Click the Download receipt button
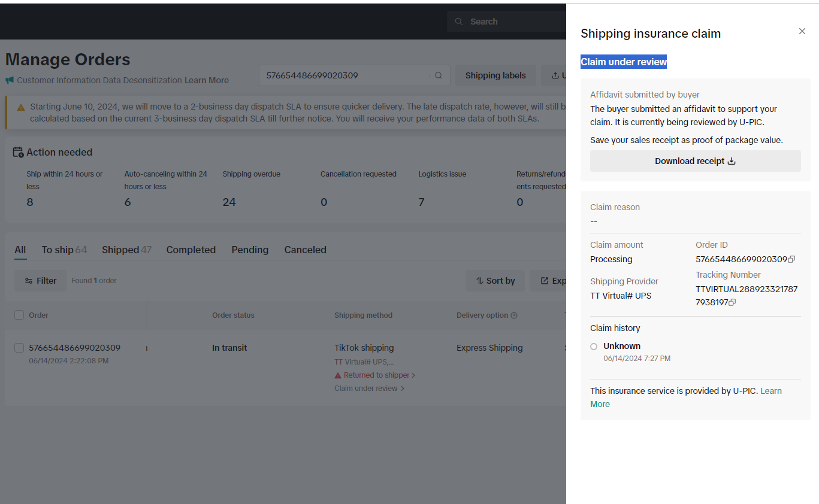 coord(695,161)
